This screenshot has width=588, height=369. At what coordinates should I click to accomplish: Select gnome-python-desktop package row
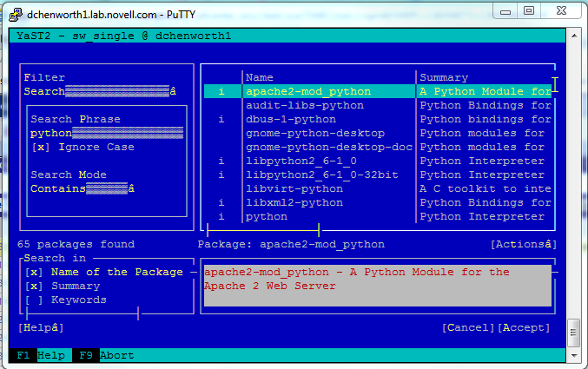[x=378, y=133]
